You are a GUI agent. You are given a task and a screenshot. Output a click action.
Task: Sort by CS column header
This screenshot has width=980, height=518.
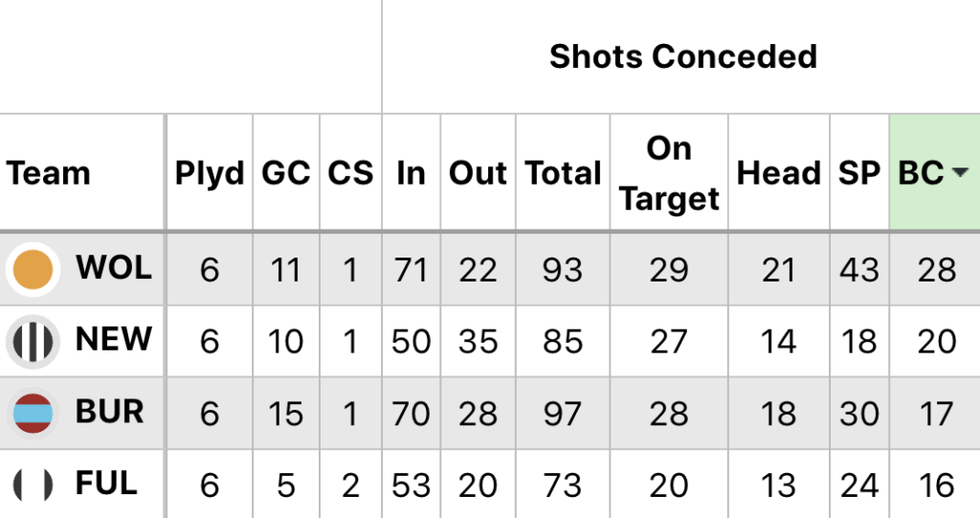tap(350, 173)
